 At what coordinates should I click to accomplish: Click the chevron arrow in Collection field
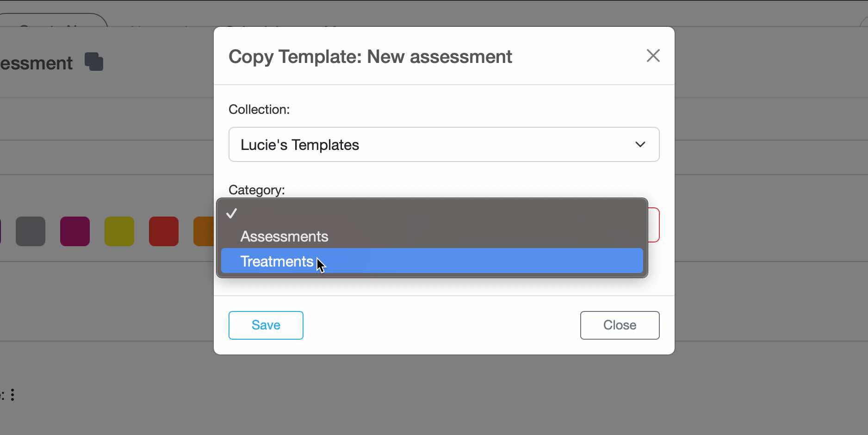[x=640, y=144]
